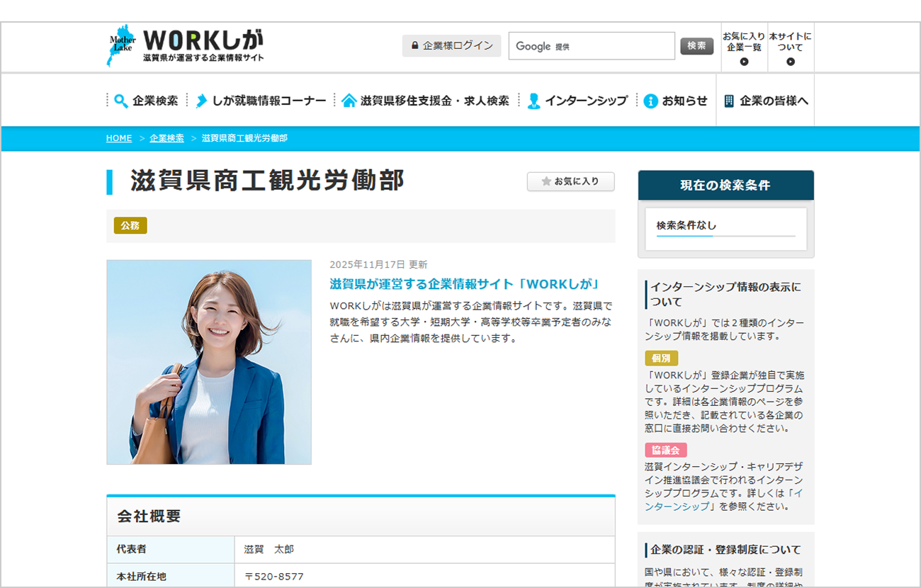Click the building icon beside 企業の皆様へ
The image size is (921, 588).
tap(729, 101)
